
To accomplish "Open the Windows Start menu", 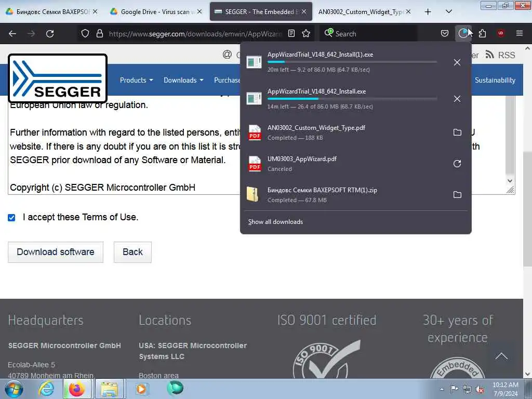I will [x=14, y=389].
